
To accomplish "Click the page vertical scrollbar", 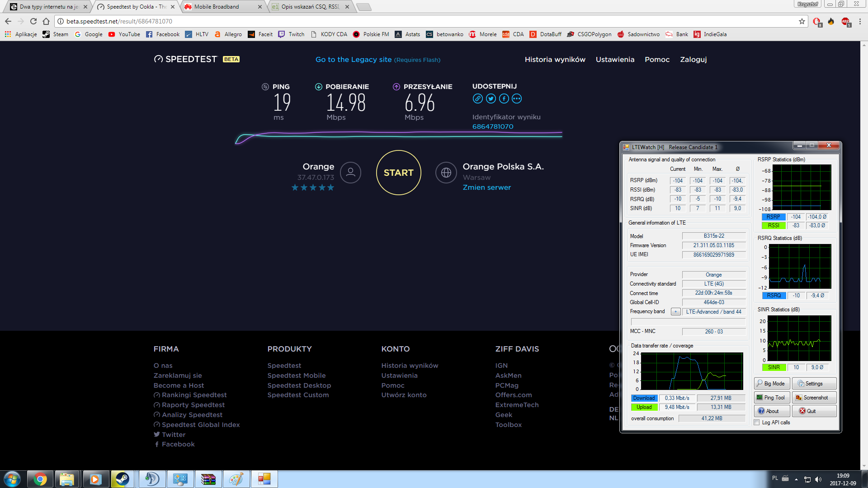I will [x=864, y=255].
